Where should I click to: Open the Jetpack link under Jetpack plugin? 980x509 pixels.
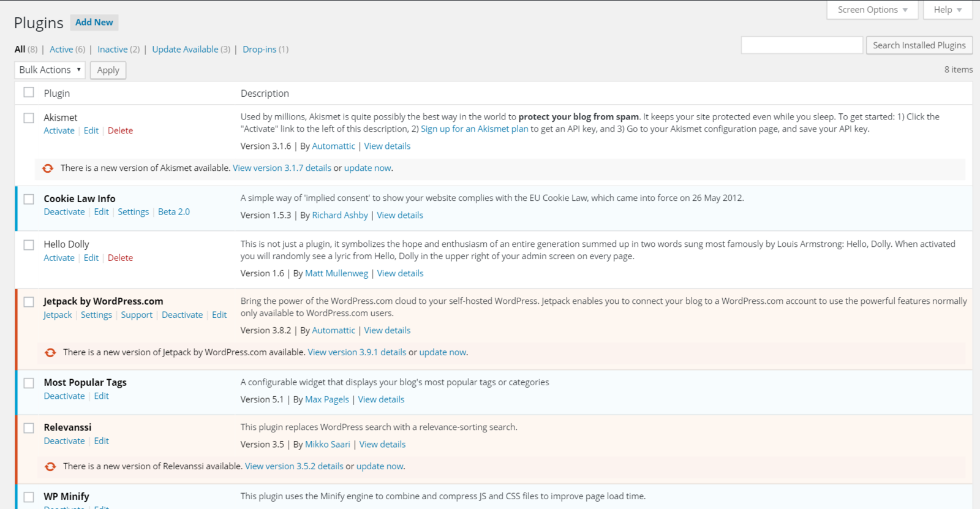[x=58, y=315]
